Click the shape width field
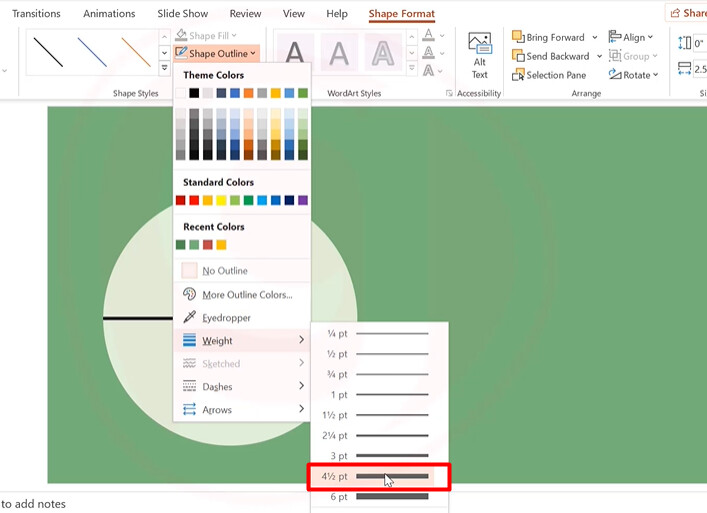Screen dimensions: 707x513 [x=700, y=69]
